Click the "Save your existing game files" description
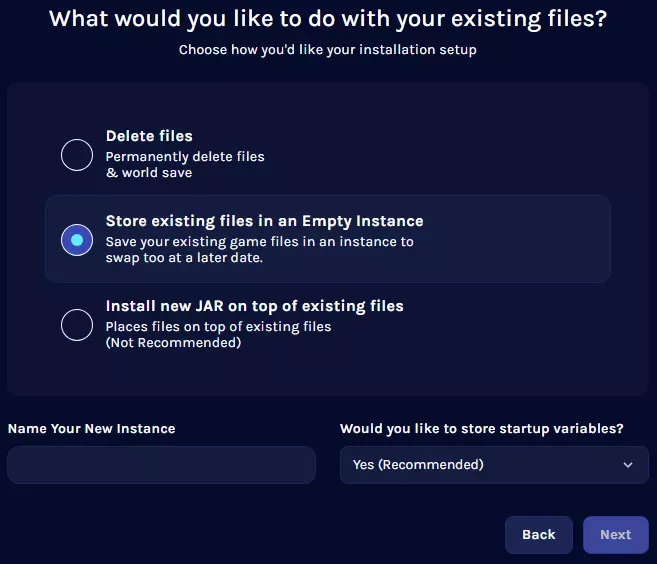657x564 pixels. [259, 249]
